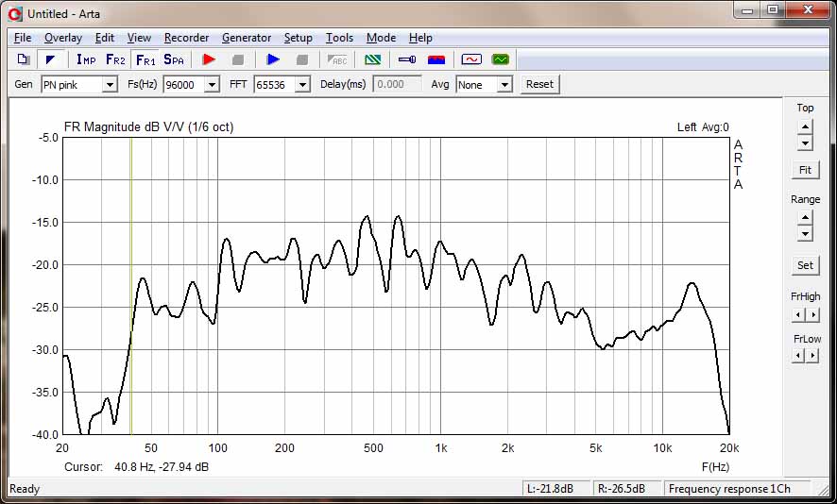837x504 pixels.
Task: Click the Range down arrow
Action: [x=805, y=233]
